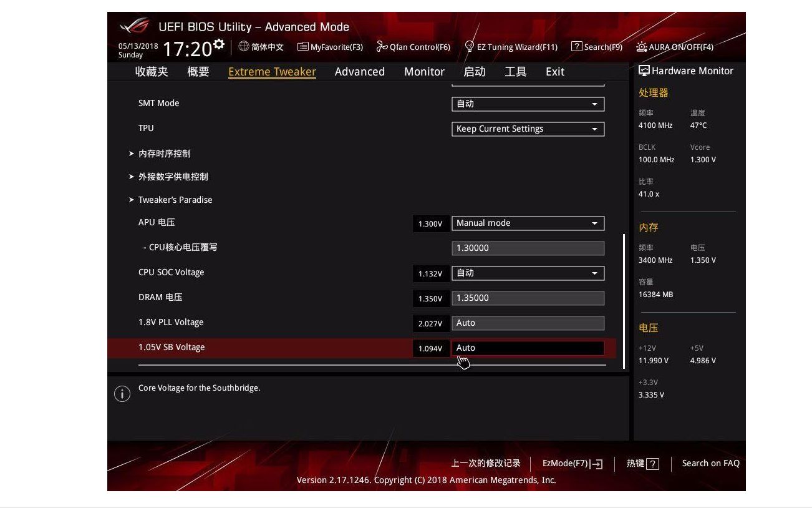812x508 pixels.
Task: Click 4100 MHz frequency in Hardware Monitor
Action: tap(655, 125)
